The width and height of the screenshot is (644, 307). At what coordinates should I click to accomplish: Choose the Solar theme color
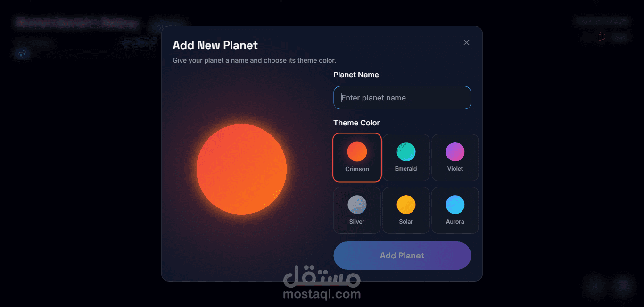coord(406,210)
